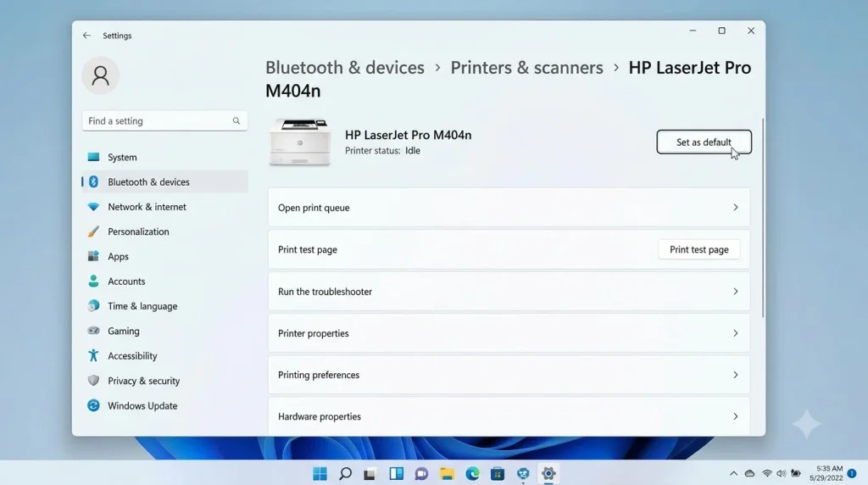Open Widgets from the taskbar
This screenshot has width=868, height=485.
click(397, 474)
